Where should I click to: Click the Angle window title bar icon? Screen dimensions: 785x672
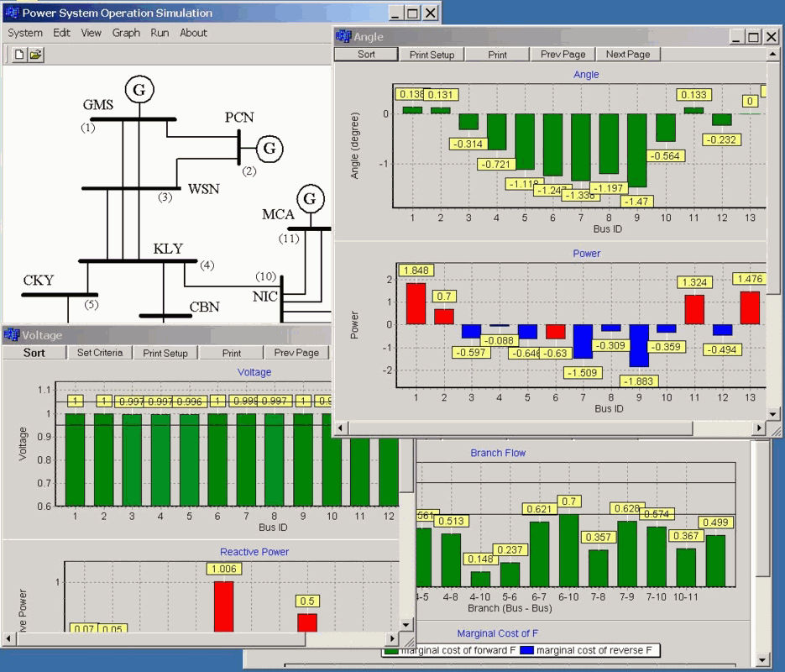pos(343,36)
